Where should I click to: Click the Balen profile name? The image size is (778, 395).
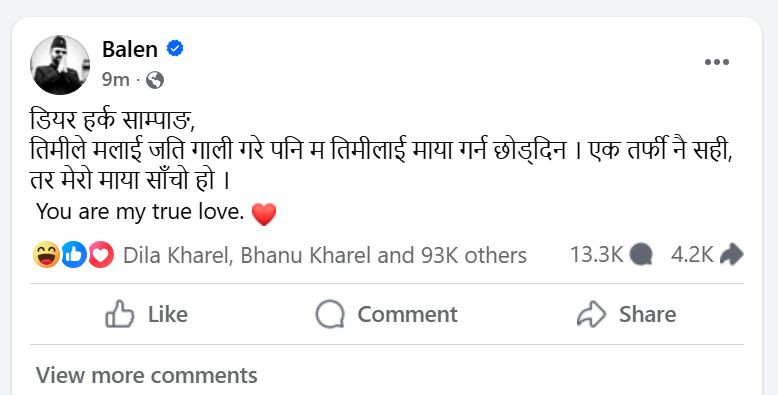(130, 49)
